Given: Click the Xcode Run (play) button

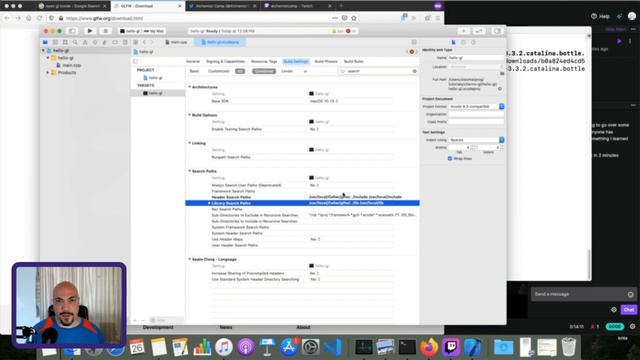Looking at the screenshot, I should (90, 31).
